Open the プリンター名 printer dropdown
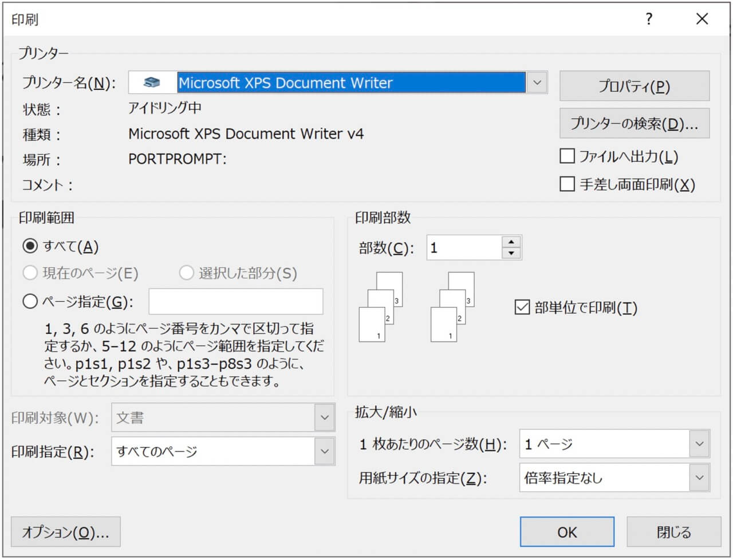This screenshot has height=560, width=733. click(537, 82)
